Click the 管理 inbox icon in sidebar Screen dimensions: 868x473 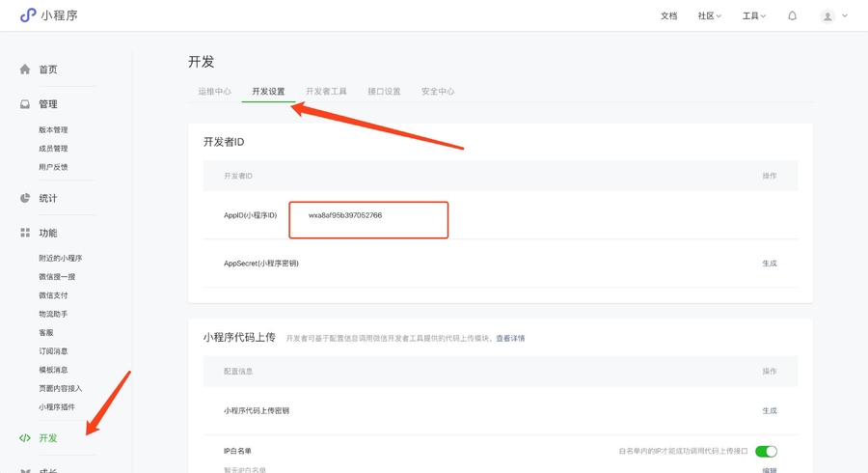tap(25, 104)
